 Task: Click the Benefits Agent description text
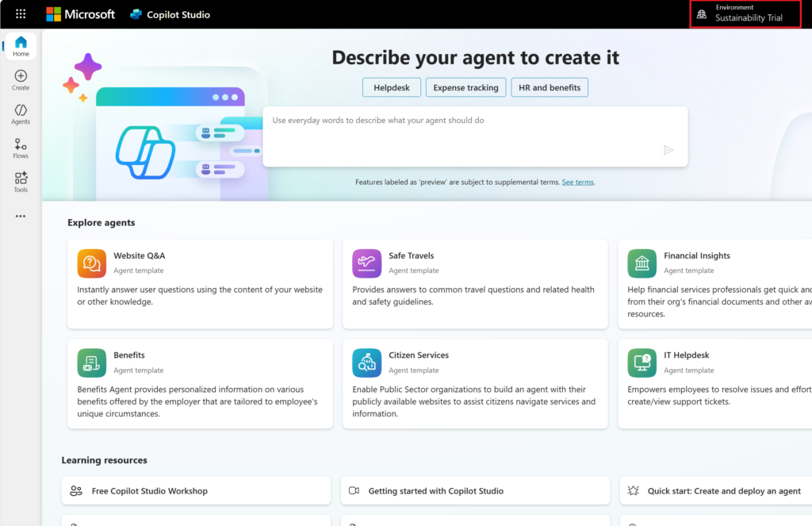[x=197, y=401]
